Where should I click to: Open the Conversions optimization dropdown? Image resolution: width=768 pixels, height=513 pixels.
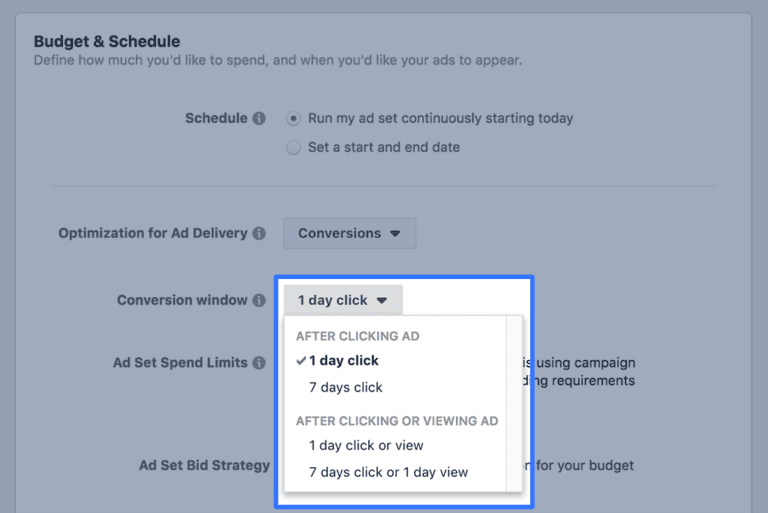(350, 233)
